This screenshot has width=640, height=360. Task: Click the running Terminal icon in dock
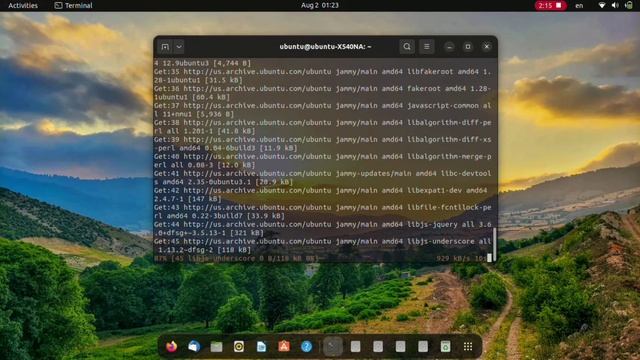point(333,347)
